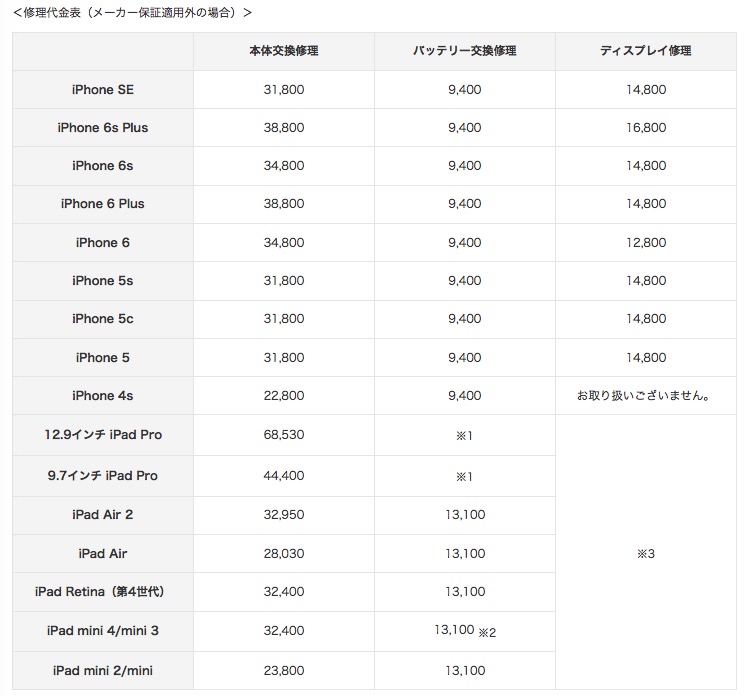The image size is (747, 696).
Task: Click the ※3 footnote marker
Action: point(645,553)
